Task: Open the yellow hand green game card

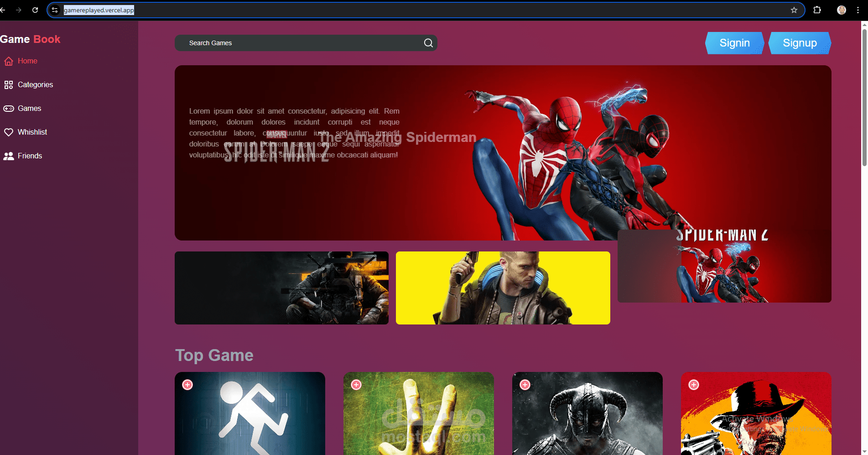Action: 419,413
